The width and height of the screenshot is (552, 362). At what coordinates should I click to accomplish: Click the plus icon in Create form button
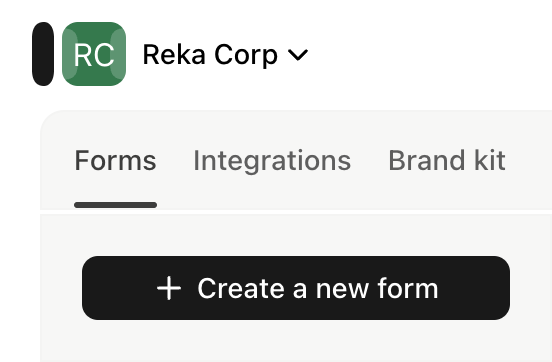pos(169,288)
